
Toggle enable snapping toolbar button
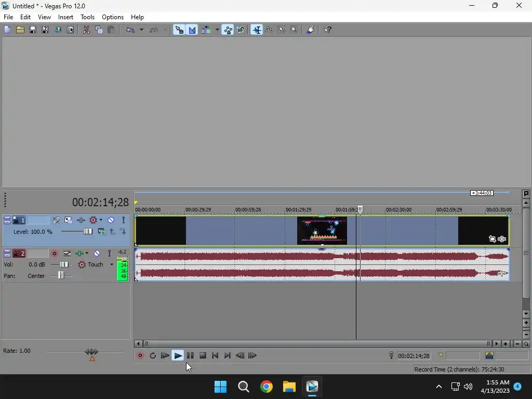[179, 30]
